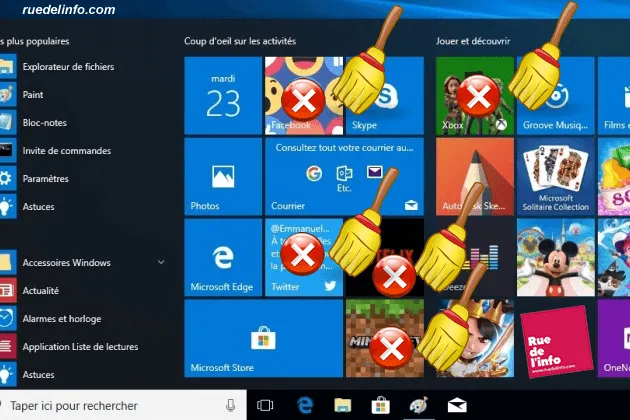630x420 pixels.
Task: Open the Royal Revolt 2 game tile
Action: [x=475, y=338]
